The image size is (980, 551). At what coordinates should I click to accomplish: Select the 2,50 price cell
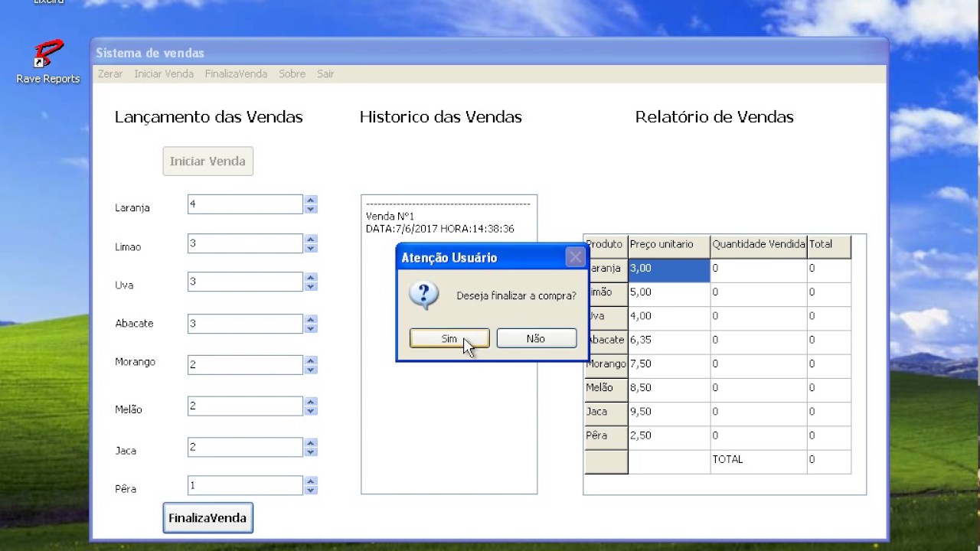669,437
